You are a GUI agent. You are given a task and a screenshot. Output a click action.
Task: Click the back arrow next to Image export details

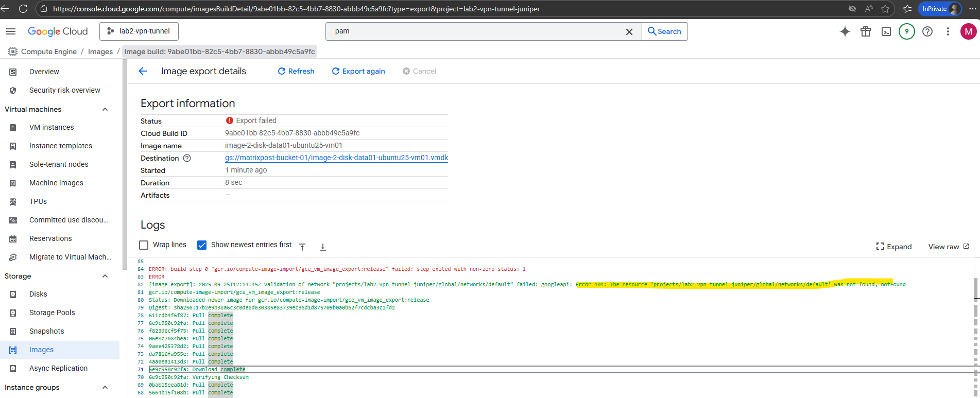143,71
